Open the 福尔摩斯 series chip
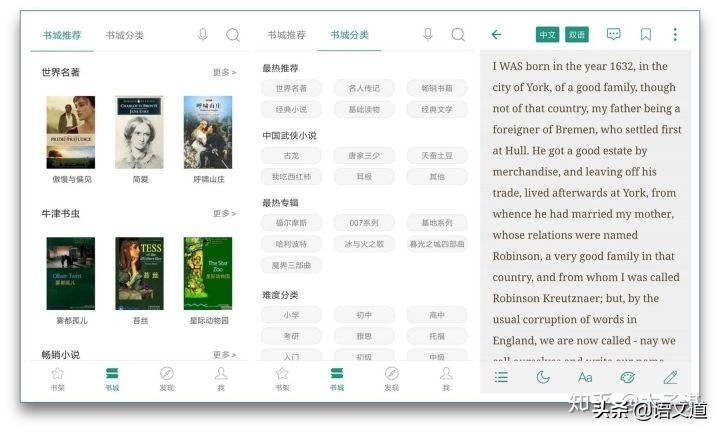720x432 pixels. click(291, 223)
